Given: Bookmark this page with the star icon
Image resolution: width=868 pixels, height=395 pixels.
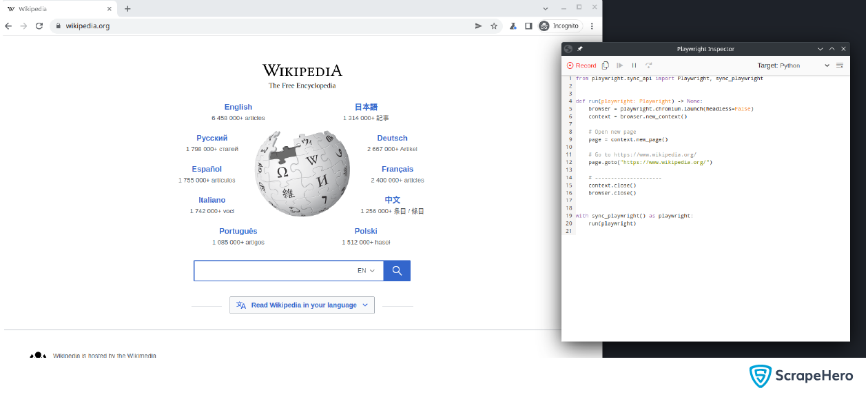Looking at the screenshot, I should (494, 26).
